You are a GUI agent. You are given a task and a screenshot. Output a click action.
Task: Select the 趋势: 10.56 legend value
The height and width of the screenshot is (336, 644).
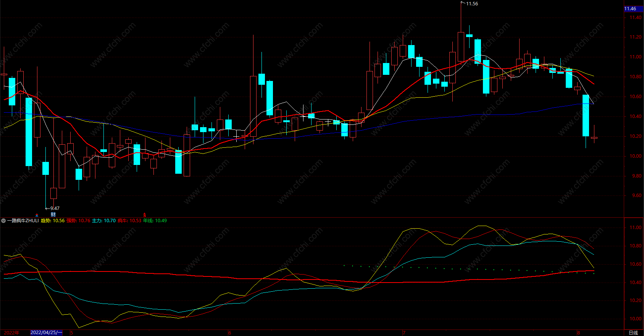click(x=53, y=221)
